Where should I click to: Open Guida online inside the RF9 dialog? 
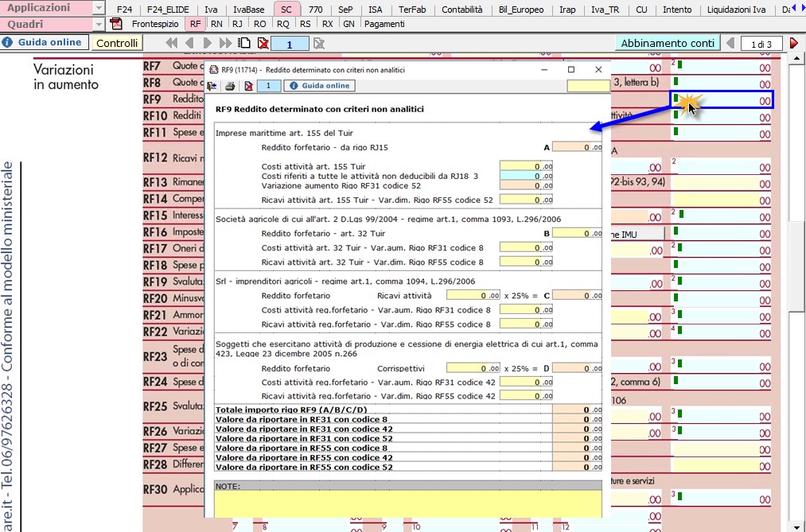pyautogui.click(x=319, y=86)
